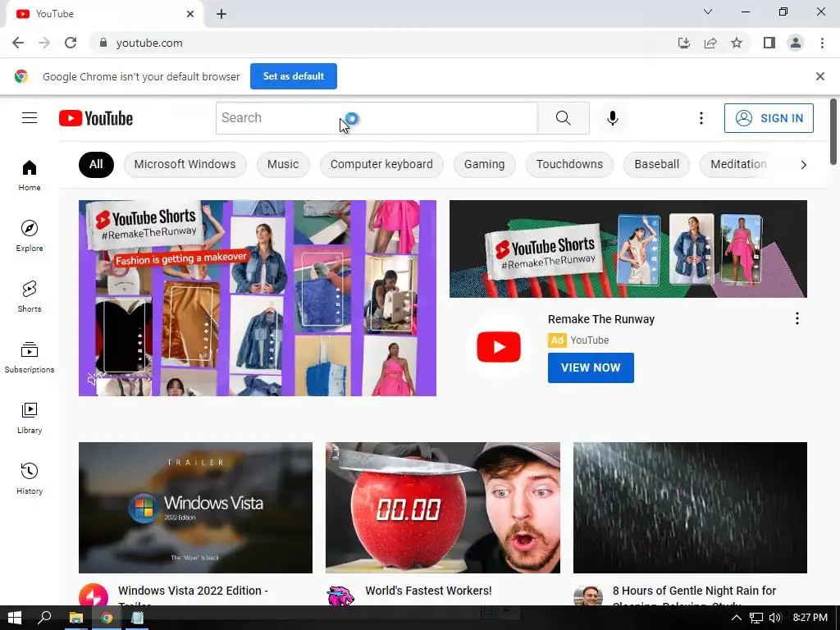Open File Explorer from taskbar
Viewport: 840px width, 630px height.
76,618
